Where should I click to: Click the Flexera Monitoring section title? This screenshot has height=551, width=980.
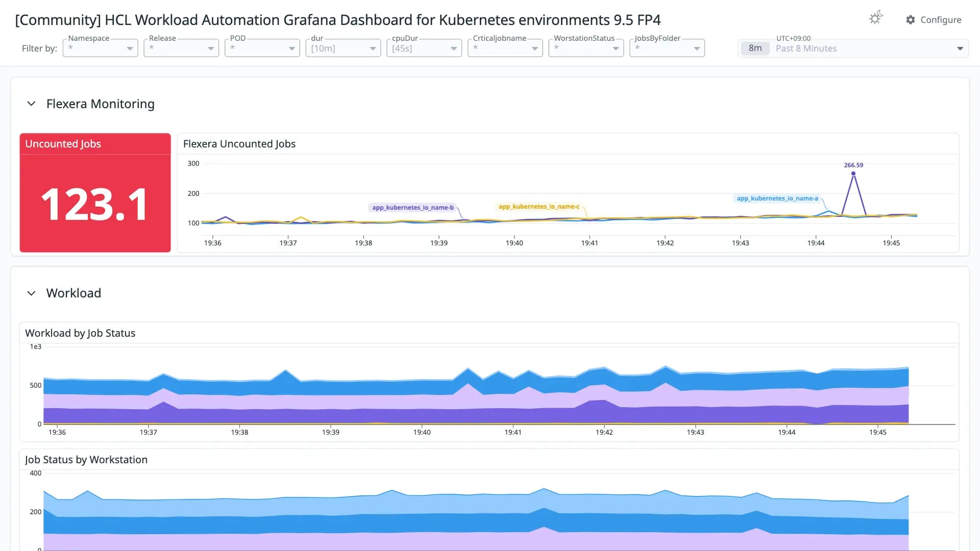(x=100, y=104)
